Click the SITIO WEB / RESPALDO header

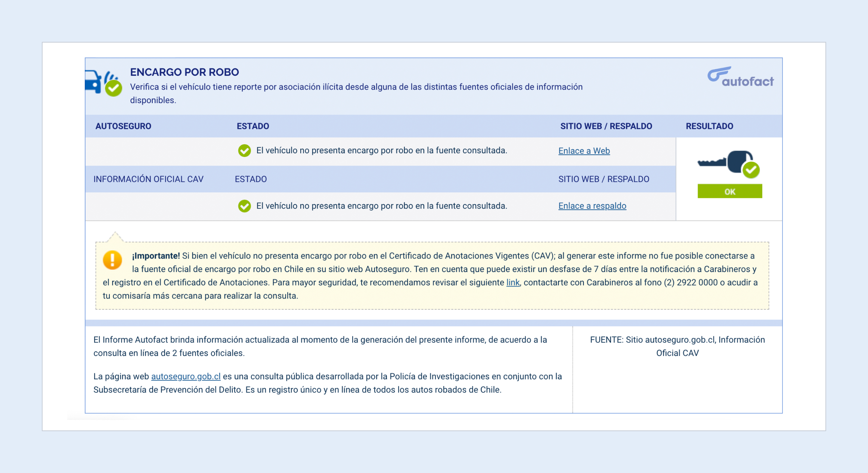pyautogui.click(x=606, y=126)
